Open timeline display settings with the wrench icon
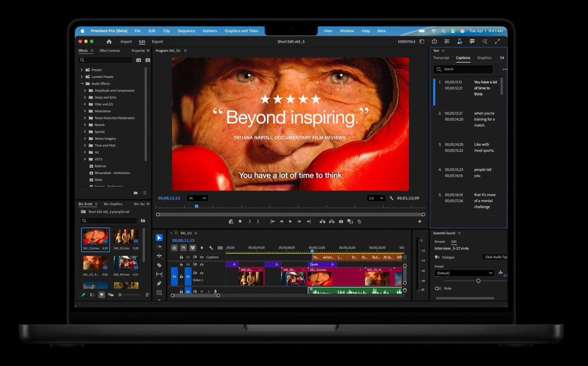The width and height of the screenshot is (588, 366). 212,248
